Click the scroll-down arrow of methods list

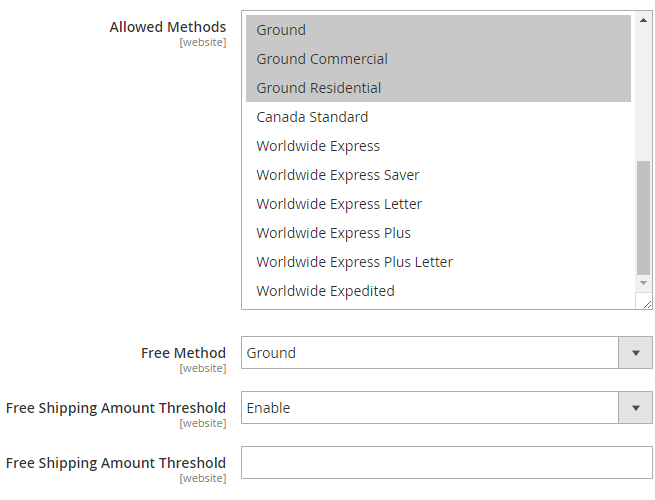(643, 284)
